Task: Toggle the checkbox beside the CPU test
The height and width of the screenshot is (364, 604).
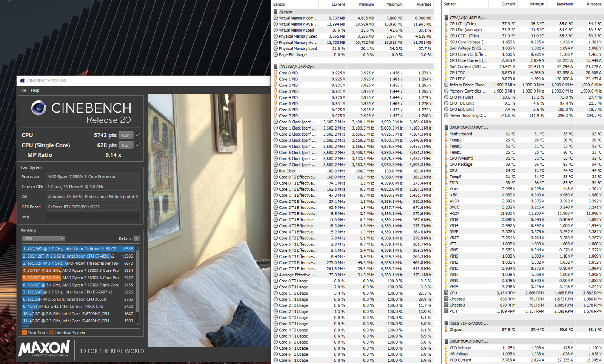Action: (138, 135)
